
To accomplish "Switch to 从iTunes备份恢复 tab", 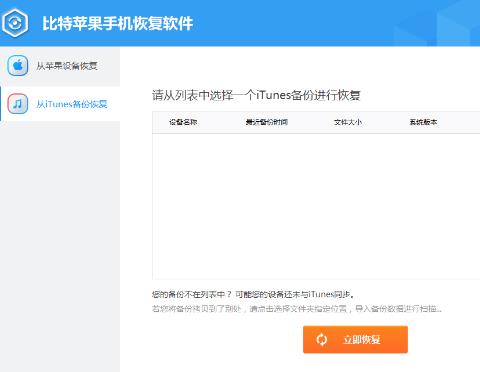I will pyautogui.click(x=60, y=104).
